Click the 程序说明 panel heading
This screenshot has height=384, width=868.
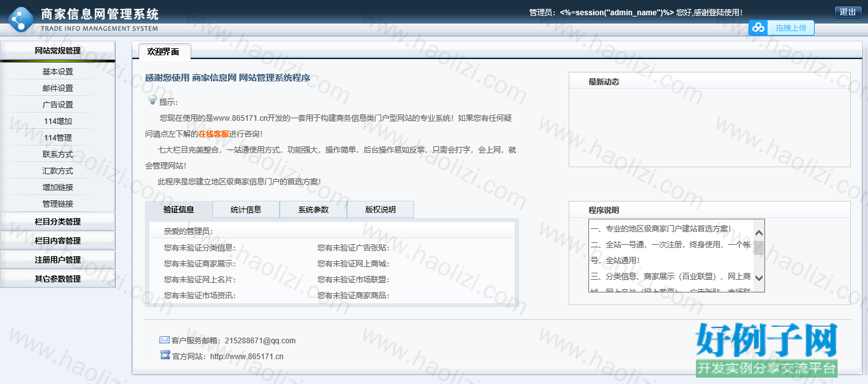pos(604,210)
